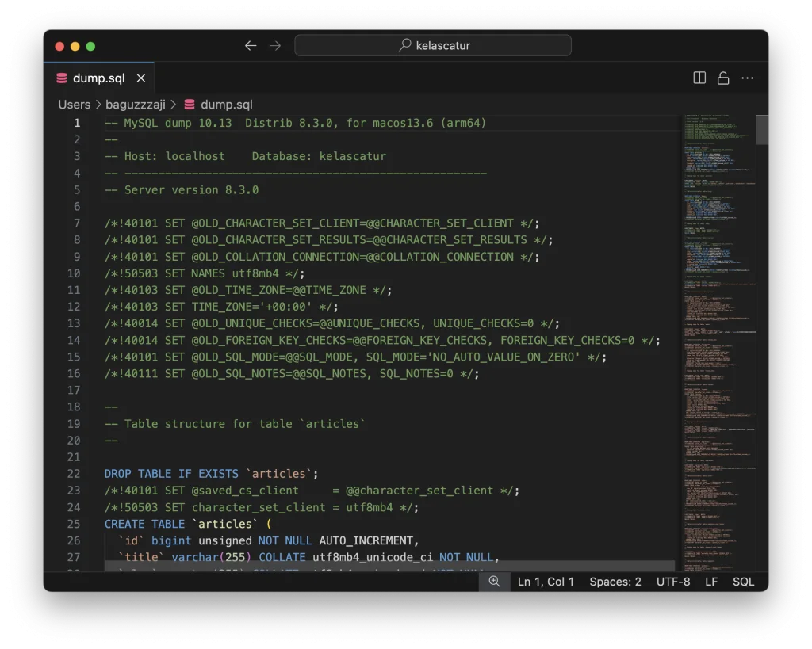Click the minimap code overview
812x649 pixels.
pyautogui.click(x=718, y=342)
